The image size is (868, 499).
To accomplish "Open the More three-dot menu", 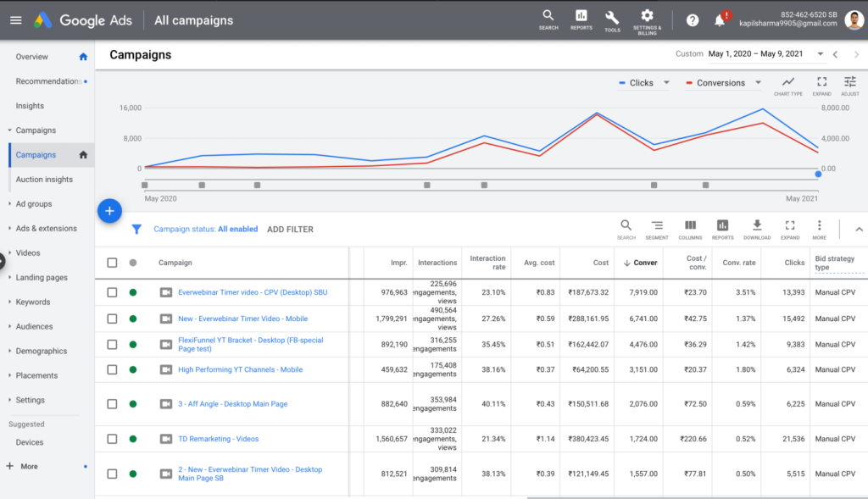I will pyautogui.click(x=819, y=229).
